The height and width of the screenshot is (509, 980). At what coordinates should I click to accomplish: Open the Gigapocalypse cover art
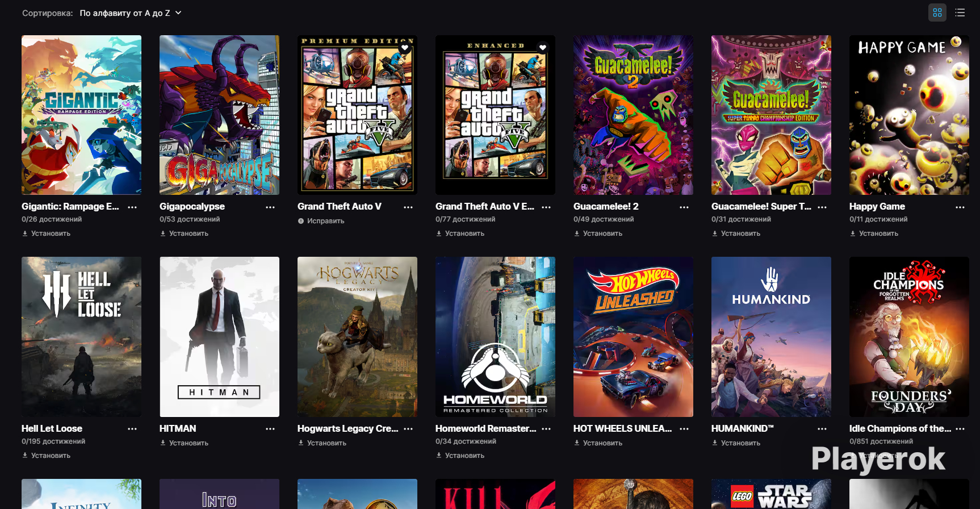click(x=219, y=115)
